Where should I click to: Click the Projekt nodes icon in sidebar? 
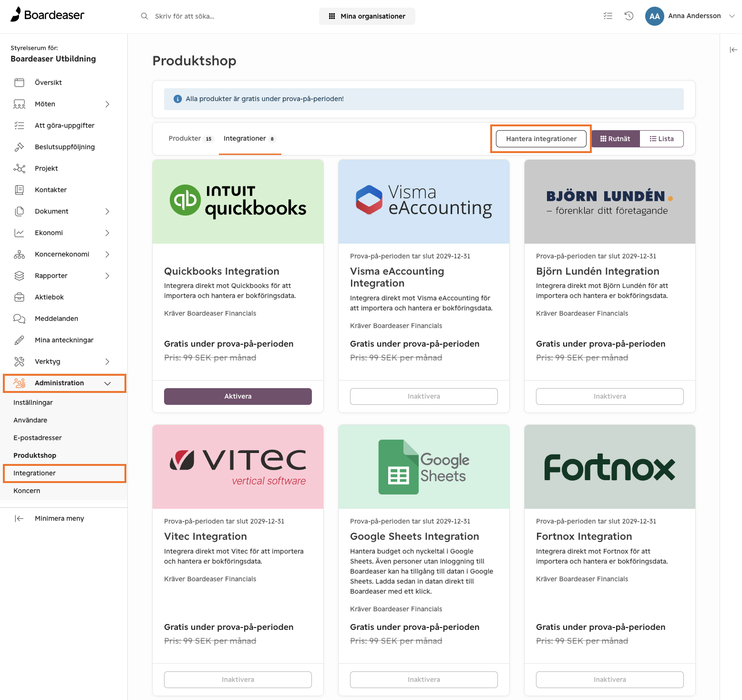click(19, 168)
